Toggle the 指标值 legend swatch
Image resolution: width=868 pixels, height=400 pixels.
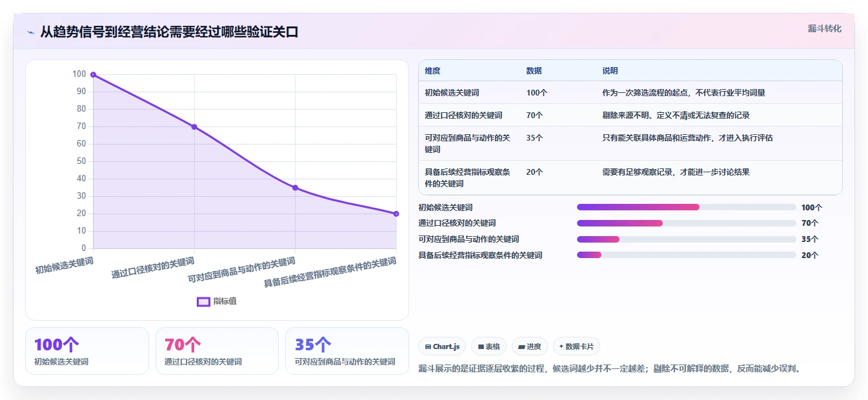(203, 301)
